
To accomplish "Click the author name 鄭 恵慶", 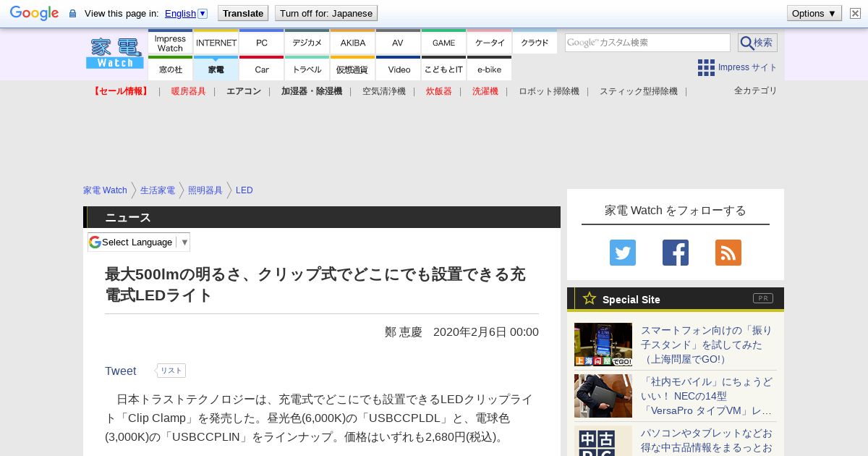I will (404, 332).
